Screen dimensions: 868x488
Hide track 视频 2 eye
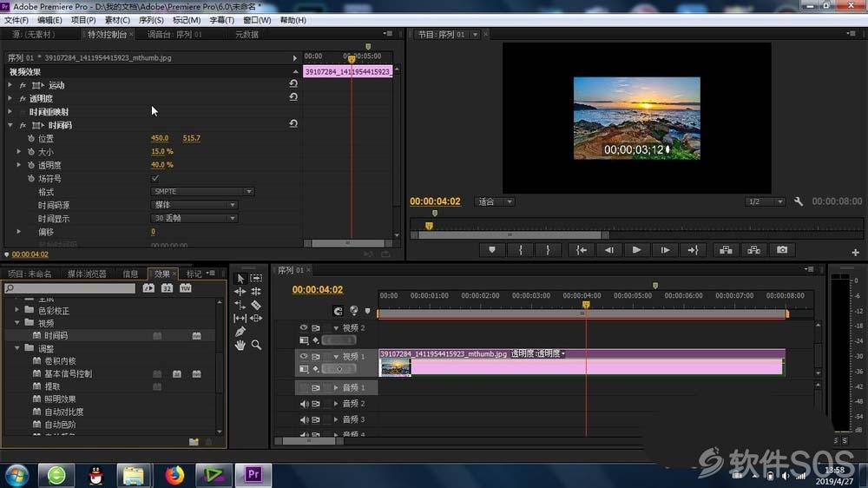pos(303,328)
